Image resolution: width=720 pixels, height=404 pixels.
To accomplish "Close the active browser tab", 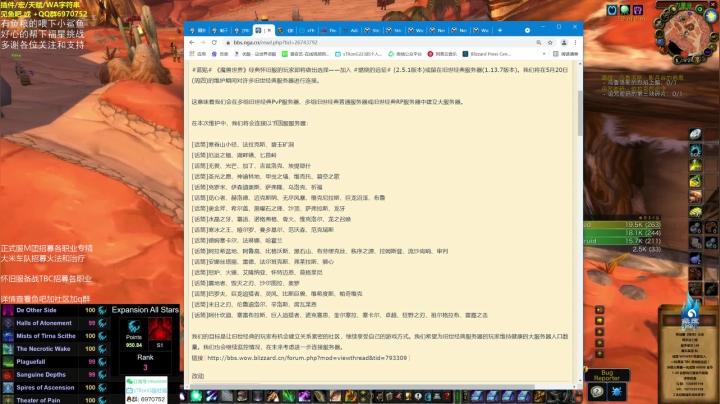I will (x=269, y=30).
